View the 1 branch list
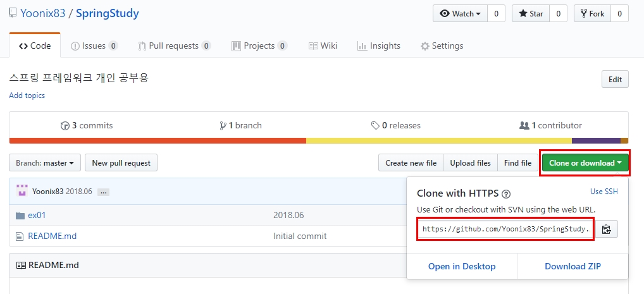This screenshot has height=294, width=644. tap(240, 125)
